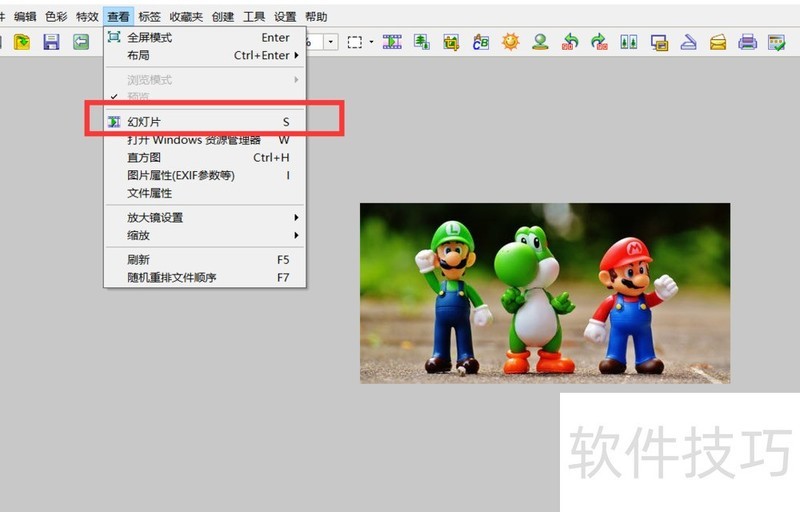Click 刷新 in the menu
800x512 pixels.
pyautogui.click(x=205, y=260)
